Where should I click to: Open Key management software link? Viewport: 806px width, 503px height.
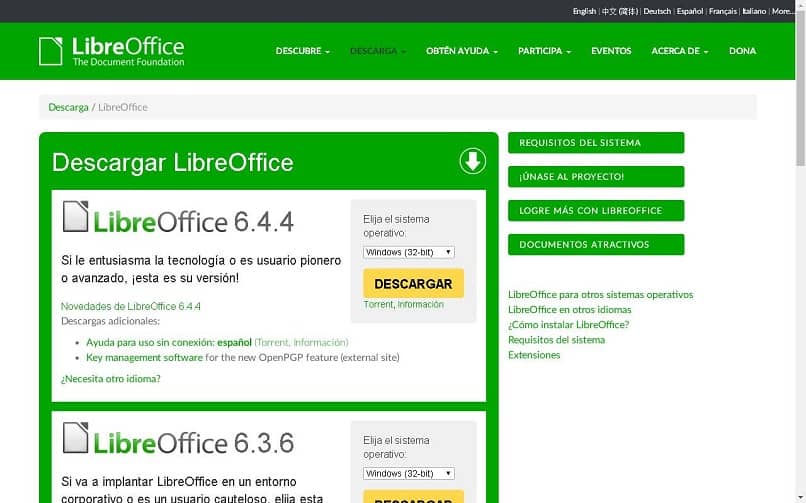tap(144, 358)
